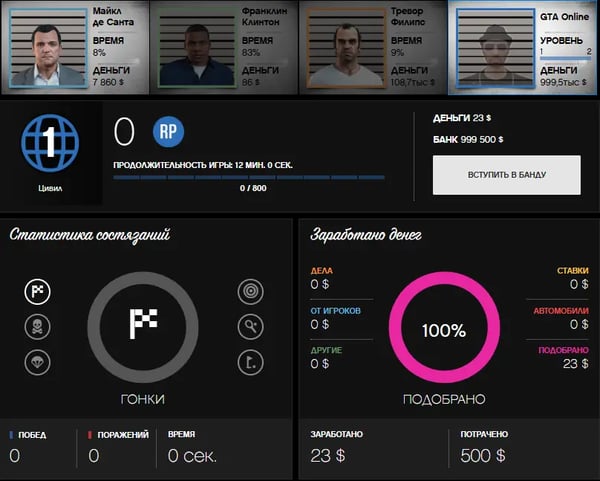Select the Deathmatch skull icon
This screenshot has width=600, height=481.
pos(37,326)
